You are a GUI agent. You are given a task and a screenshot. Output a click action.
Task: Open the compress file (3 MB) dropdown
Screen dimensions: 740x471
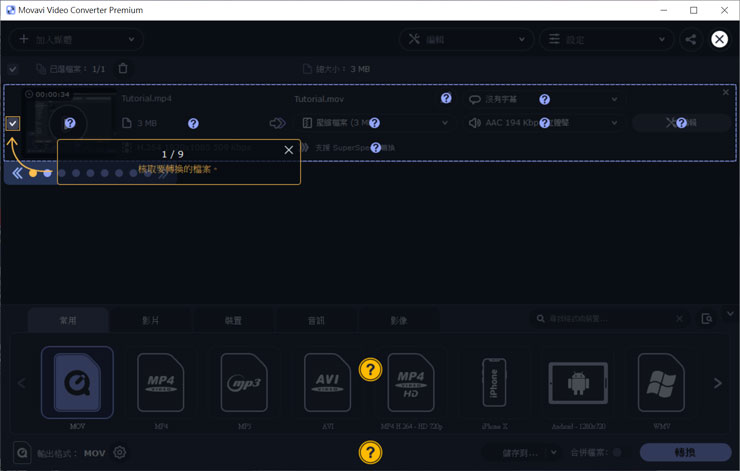coord(375,123)
